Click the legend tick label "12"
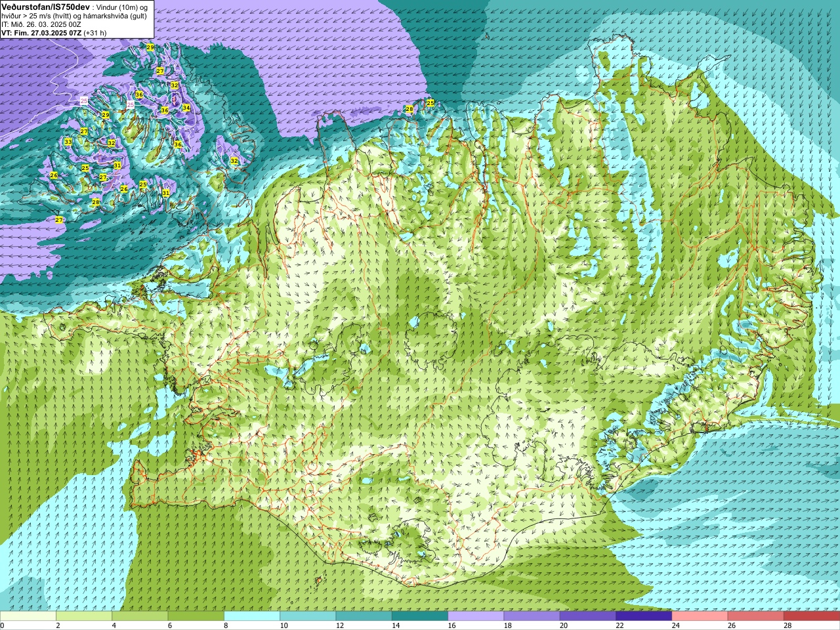The width and height of the screenshot is (840, 630). click(339, 625)
